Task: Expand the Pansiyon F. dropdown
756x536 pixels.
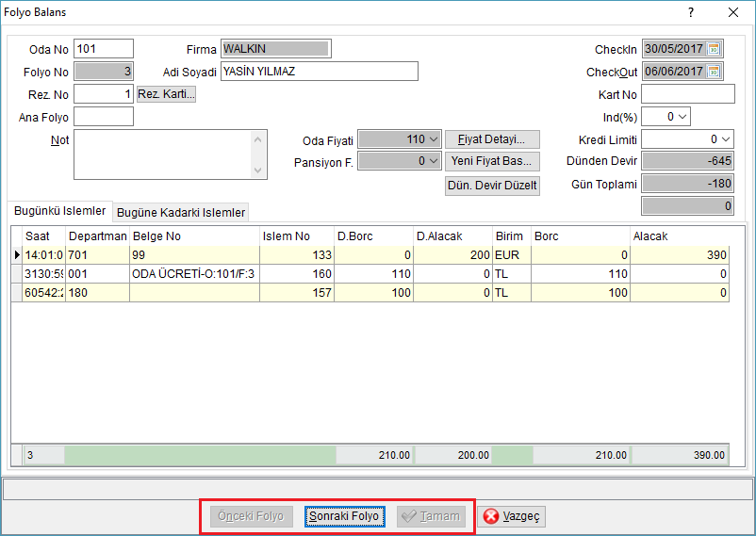Action: pos(434,161)
